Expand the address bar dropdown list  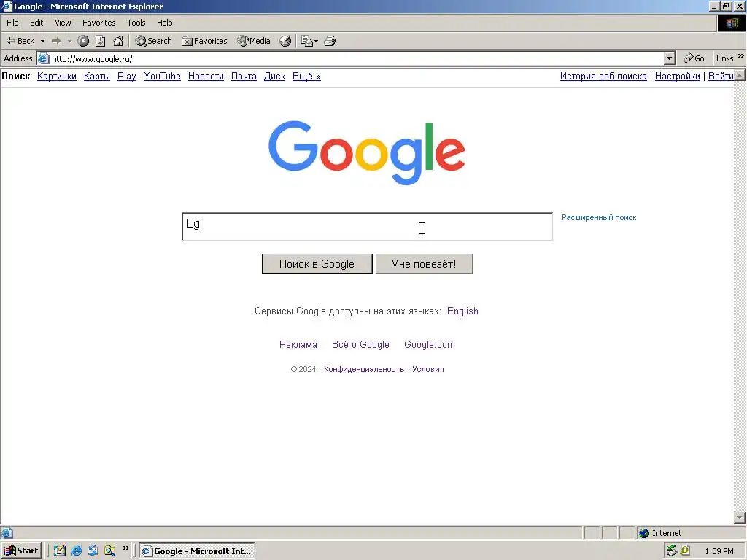coord(670,58)
